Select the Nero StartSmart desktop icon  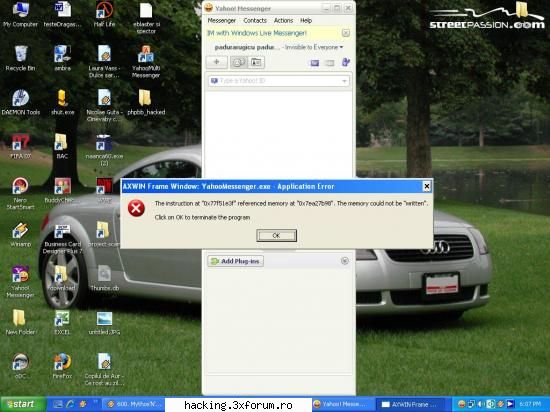[20, 194]
